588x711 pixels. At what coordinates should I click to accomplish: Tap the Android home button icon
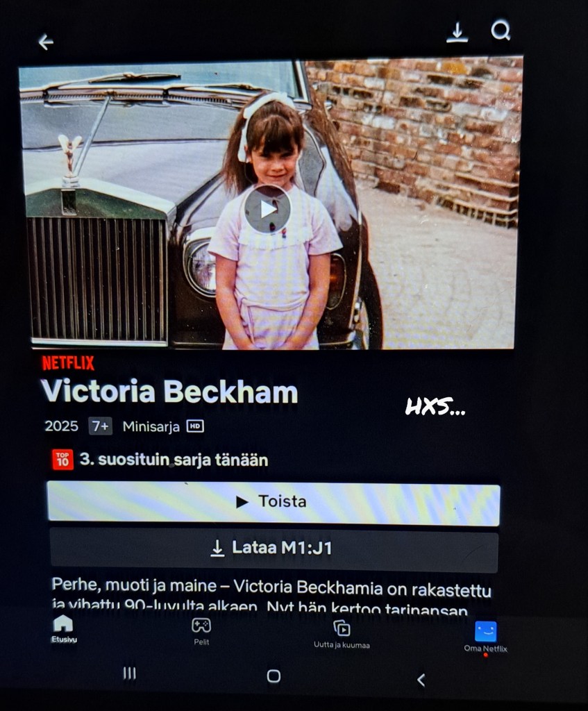click(274, 676)
